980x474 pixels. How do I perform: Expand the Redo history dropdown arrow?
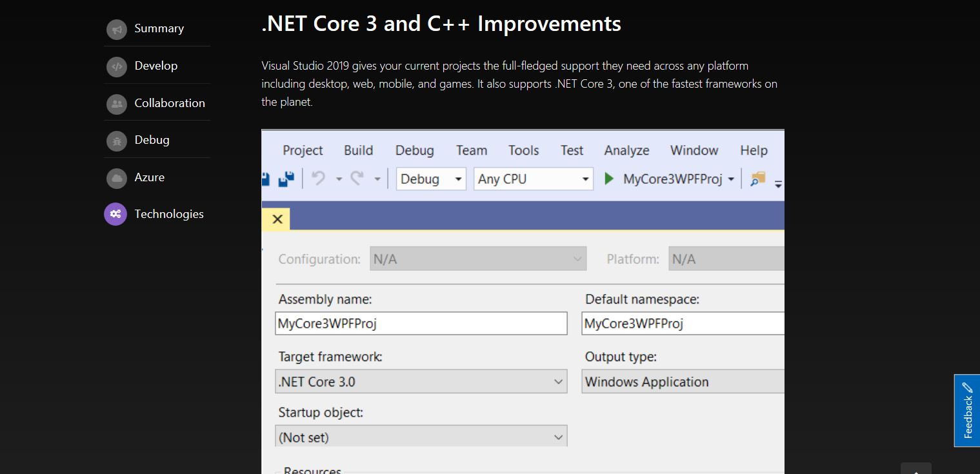[x=377, y=179]
